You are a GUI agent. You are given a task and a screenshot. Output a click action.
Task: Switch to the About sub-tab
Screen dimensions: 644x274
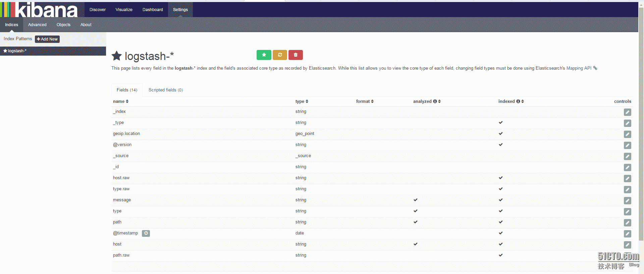click(86, 25)
